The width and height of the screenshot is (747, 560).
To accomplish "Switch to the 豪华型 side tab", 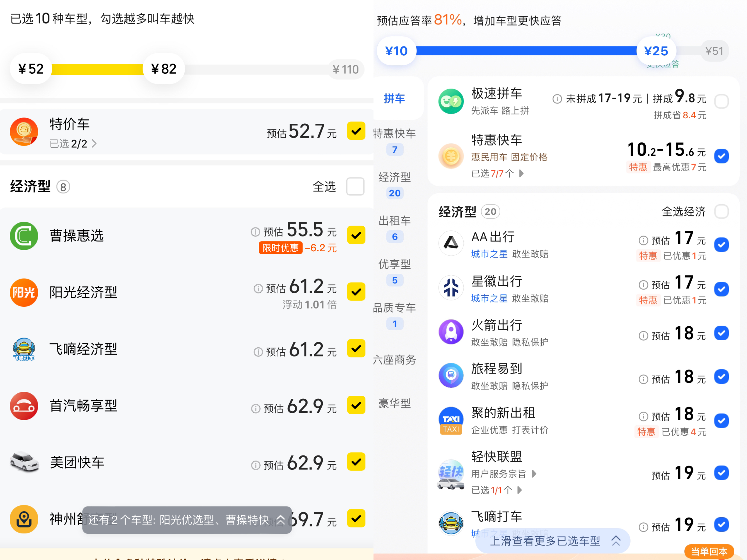I will coord(394,403).
